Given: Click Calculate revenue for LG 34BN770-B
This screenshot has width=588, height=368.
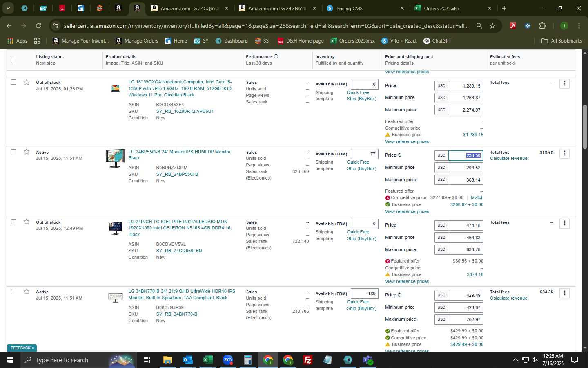Looking at the screenshot, I should pyautogui.click(x=508, y=298).
